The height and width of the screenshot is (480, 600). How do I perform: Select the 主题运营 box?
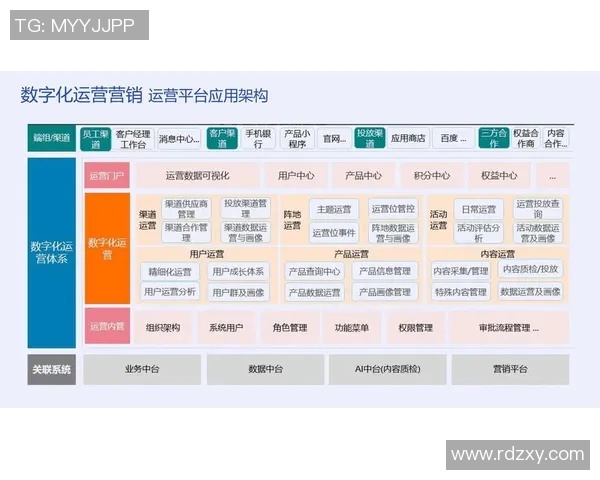[x=334, y=209]
